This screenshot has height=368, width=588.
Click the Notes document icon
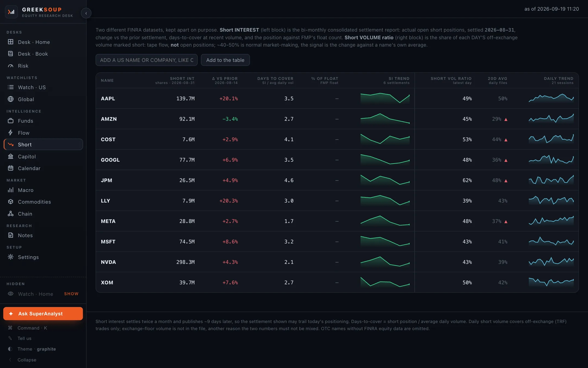point(11,235)
